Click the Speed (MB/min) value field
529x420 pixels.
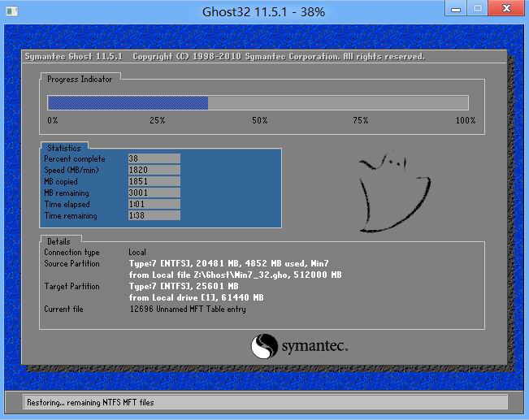click(154, 171)
